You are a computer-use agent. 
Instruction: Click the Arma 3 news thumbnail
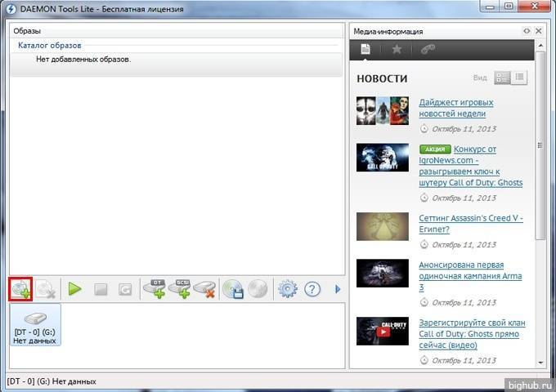[x=383, y=273]
